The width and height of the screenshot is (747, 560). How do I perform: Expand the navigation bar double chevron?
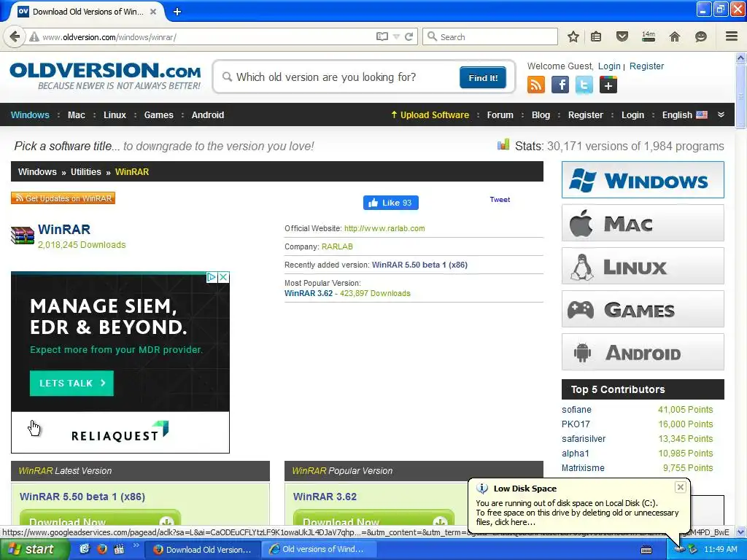[x=721, y=114]
